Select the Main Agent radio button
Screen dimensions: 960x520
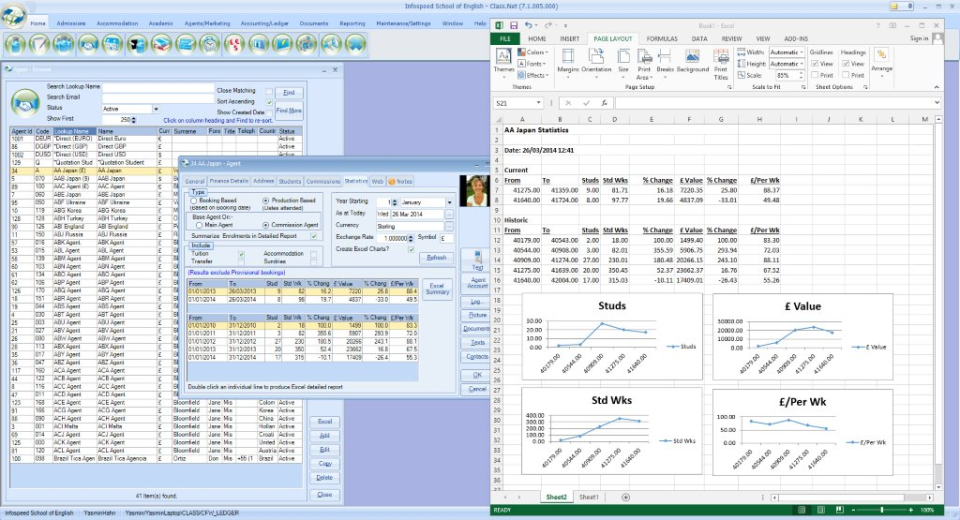tap(198, 225)
